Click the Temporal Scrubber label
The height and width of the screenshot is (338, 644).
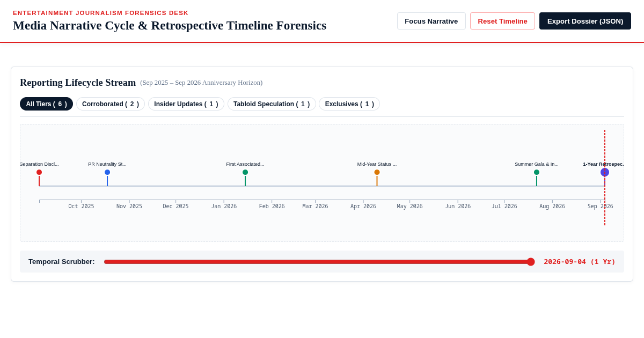point(62,262)
